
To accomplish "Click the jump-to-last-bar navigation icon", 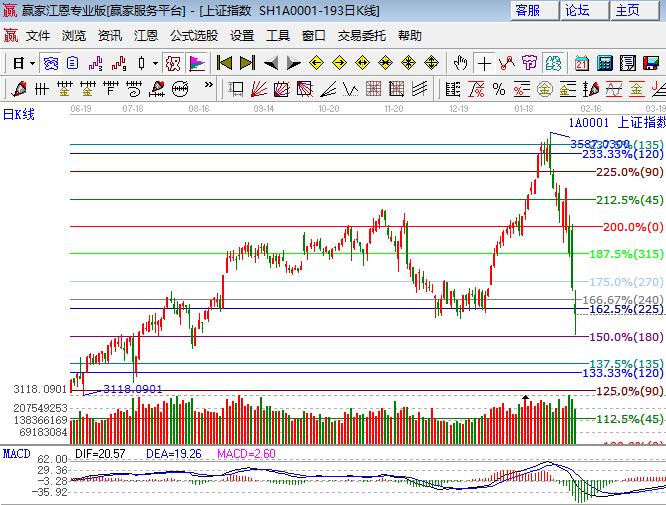I will [x=247, y=63].
